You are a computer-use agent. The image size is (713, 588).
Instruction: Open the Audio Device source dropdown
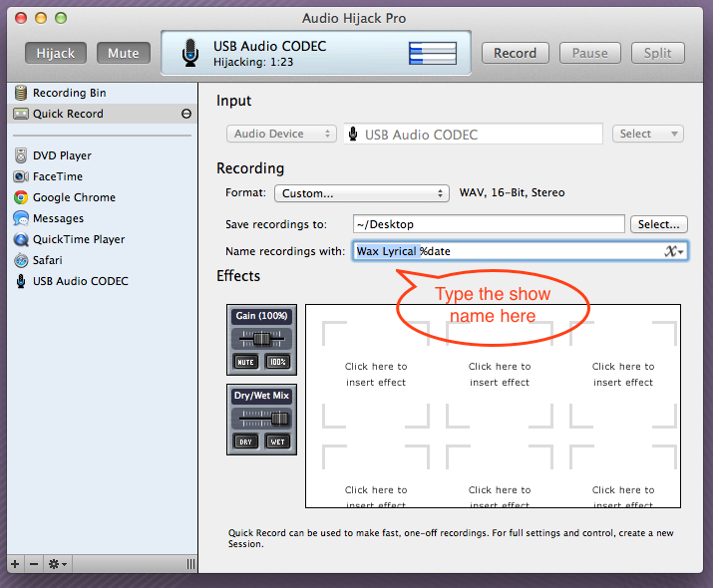tap(281, 134)
